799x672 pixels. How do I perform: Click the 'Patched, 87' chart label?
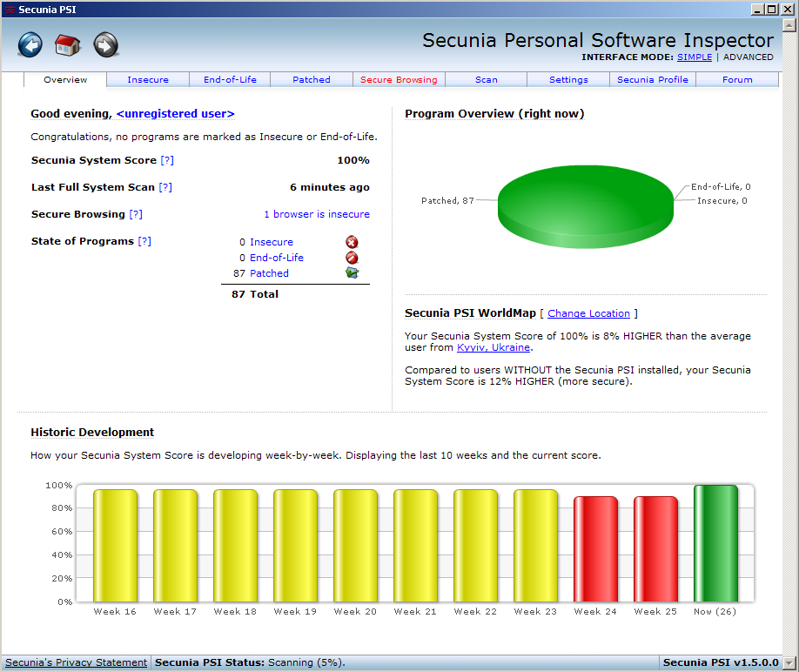coord(447,201)
